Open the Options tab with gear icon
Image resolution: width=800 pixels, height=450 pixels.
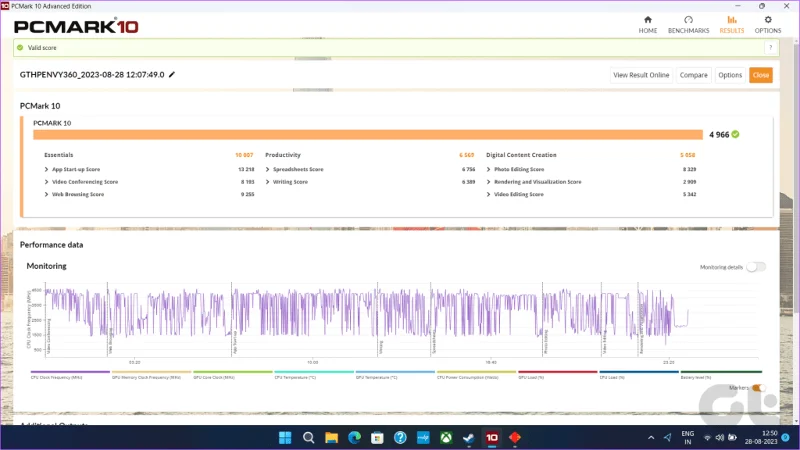767,24
